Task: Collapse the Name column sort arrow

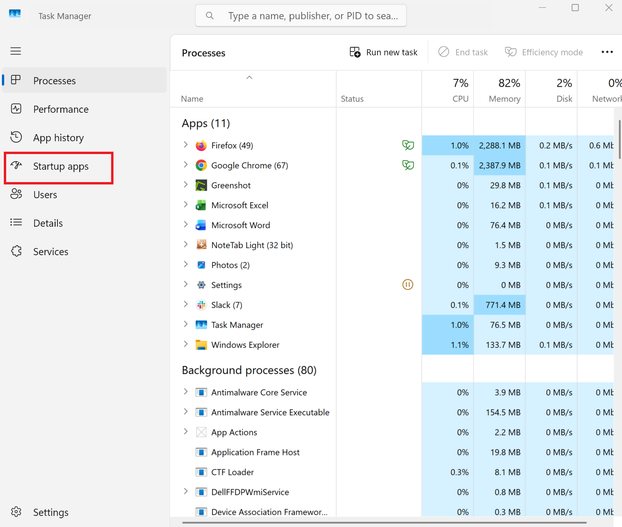Action: pyautogui.click(x=249, y=78)
